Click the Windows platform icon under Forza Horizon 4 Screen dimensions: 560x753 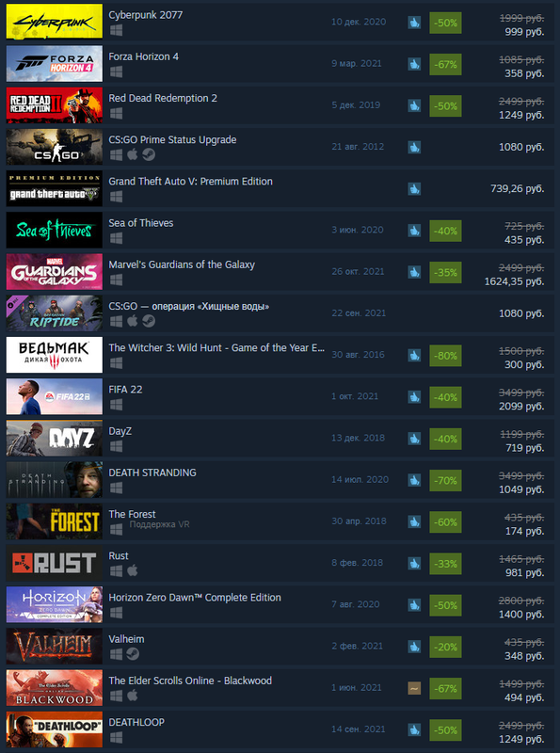click(116, 72)
